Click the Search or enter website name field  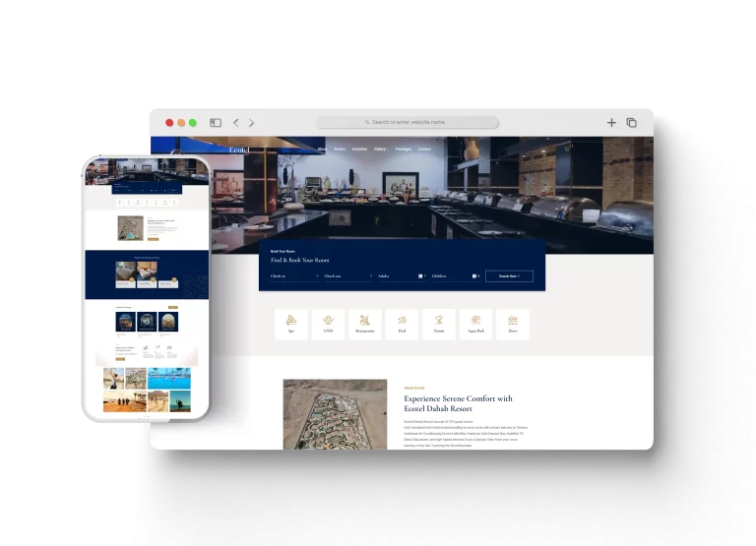(408, 122)
